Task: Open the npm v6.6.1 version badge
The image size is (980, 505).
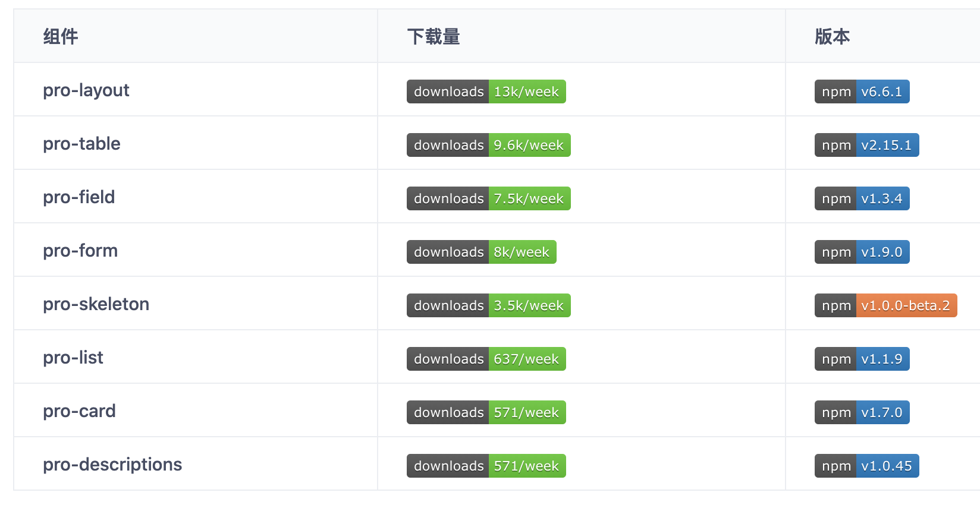Action: point(862,91)
